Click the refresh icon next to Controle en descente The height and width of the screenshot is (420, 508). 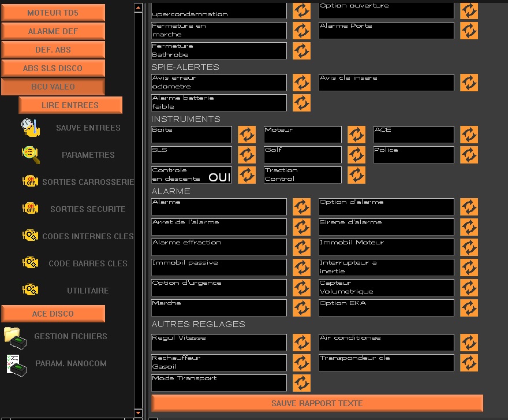(x=246, y=175)
